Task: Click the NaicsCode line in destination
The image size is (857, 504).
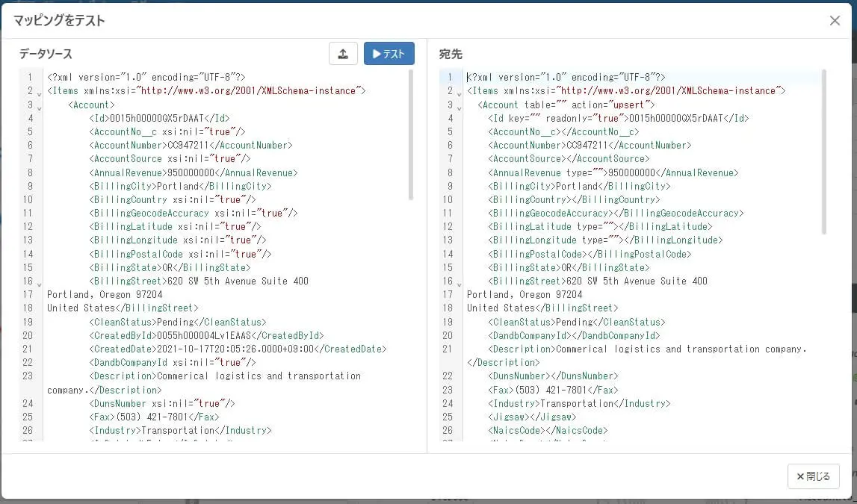Action: point(548,430)
